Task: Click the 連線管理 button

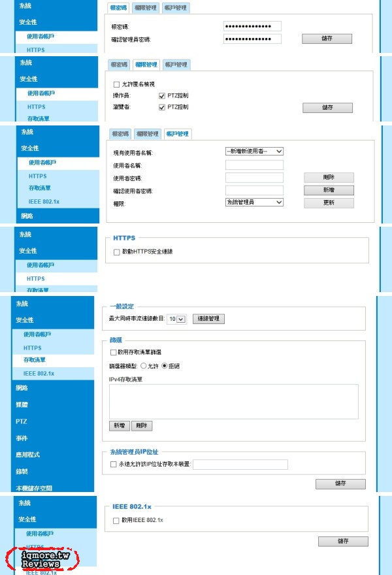Action: pyautogui.click(x=208, y=319)
